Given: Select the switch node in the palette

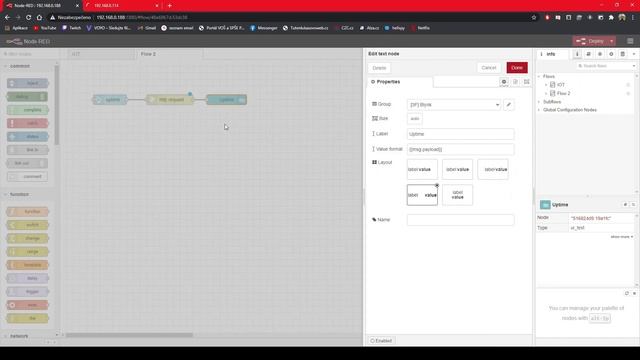Looking at the screenshot, I should 28,225.
